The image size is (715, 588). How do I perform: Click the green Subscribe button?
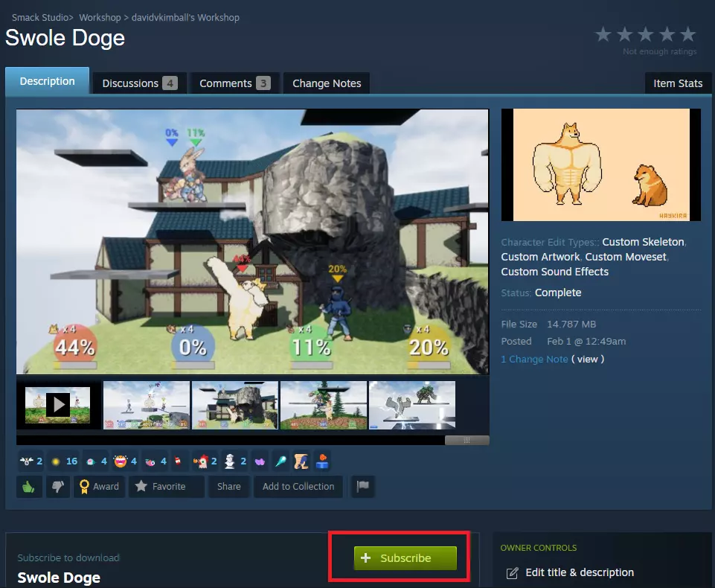(405, 558)
